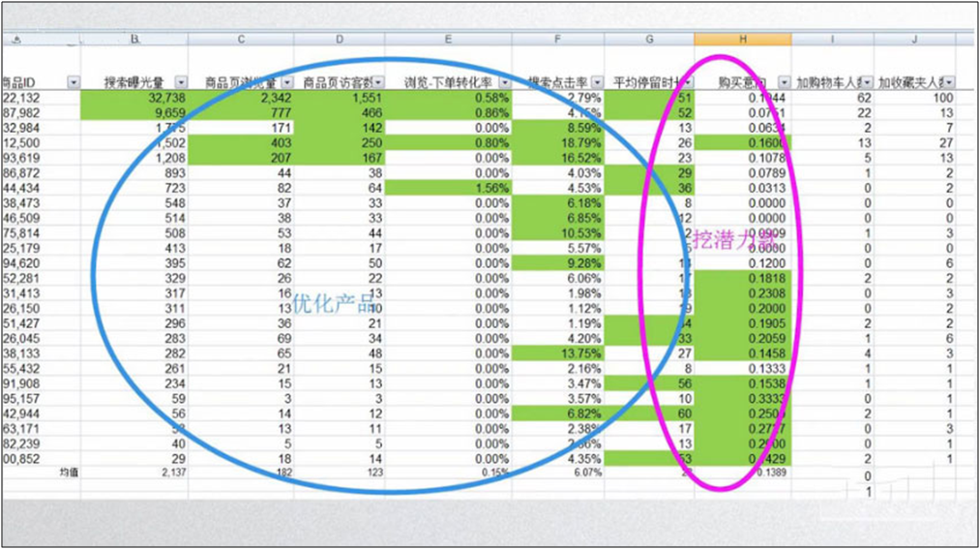Open the 商品ID filter dropdown

point(74,82)
